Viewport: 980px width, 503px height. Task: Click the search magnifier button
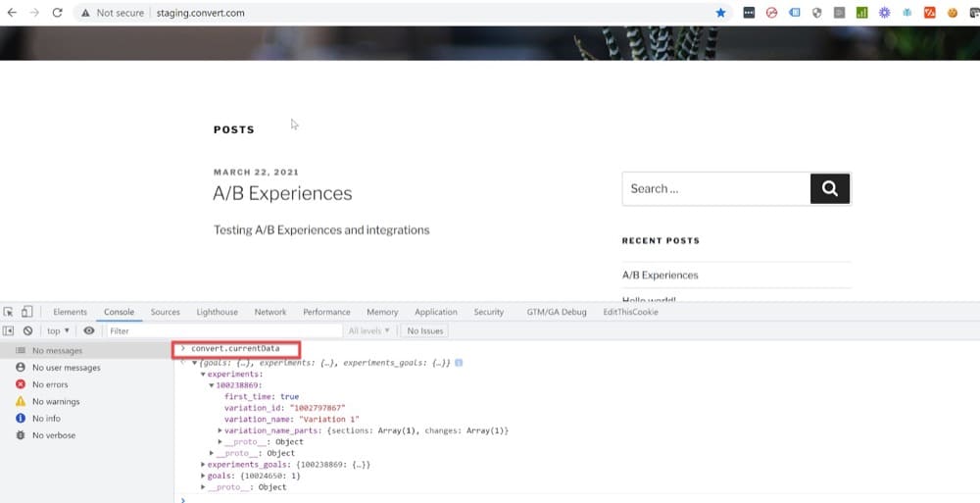(x=830, y=188)
